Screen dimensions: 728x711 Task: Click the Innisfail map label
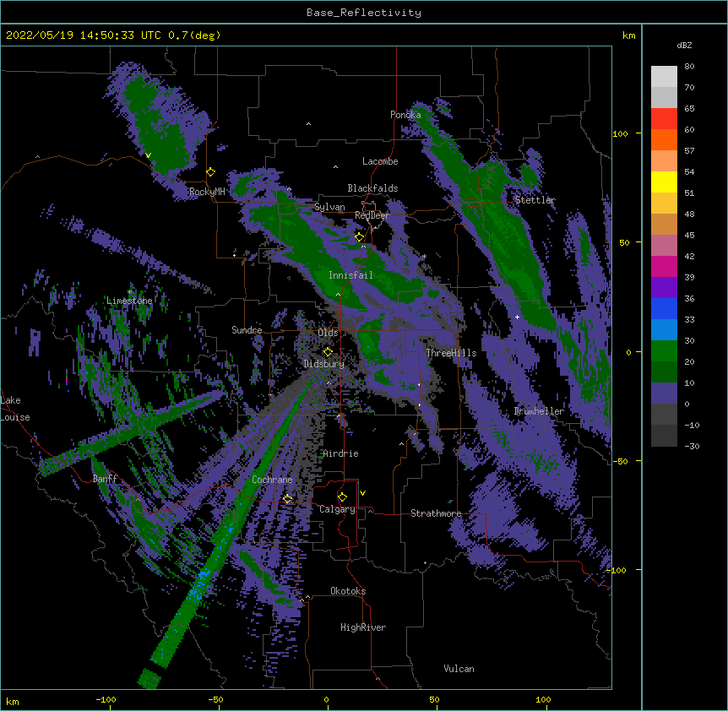[x=350, y=275]
